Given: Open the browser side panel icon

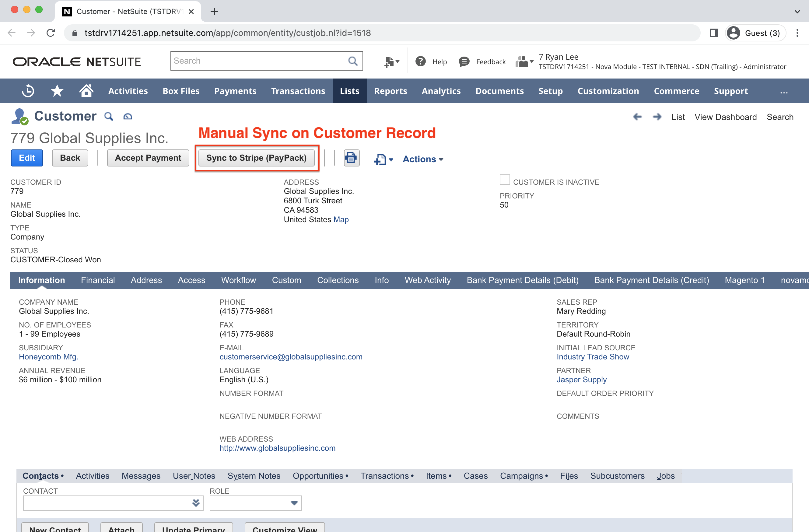Looking at the screenshot, I should [713, 33].
